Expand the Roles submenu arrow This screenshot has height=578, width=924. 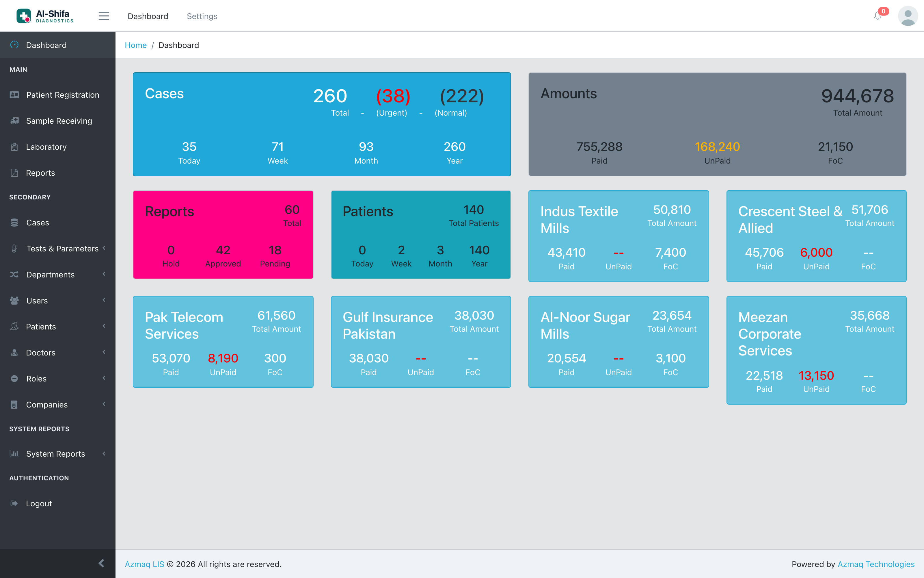104,378
